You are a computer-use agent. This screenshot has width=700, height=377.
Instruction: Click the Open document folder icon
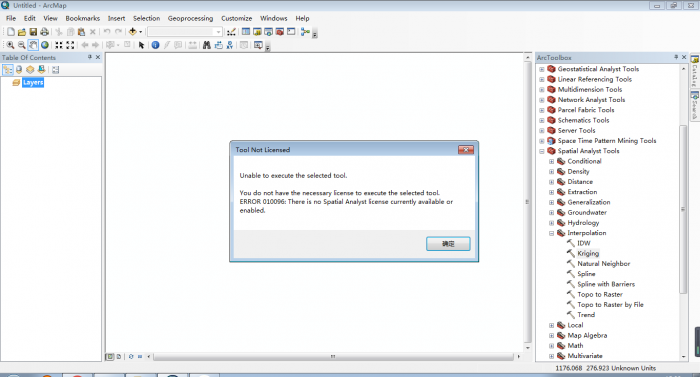point(22,32)
